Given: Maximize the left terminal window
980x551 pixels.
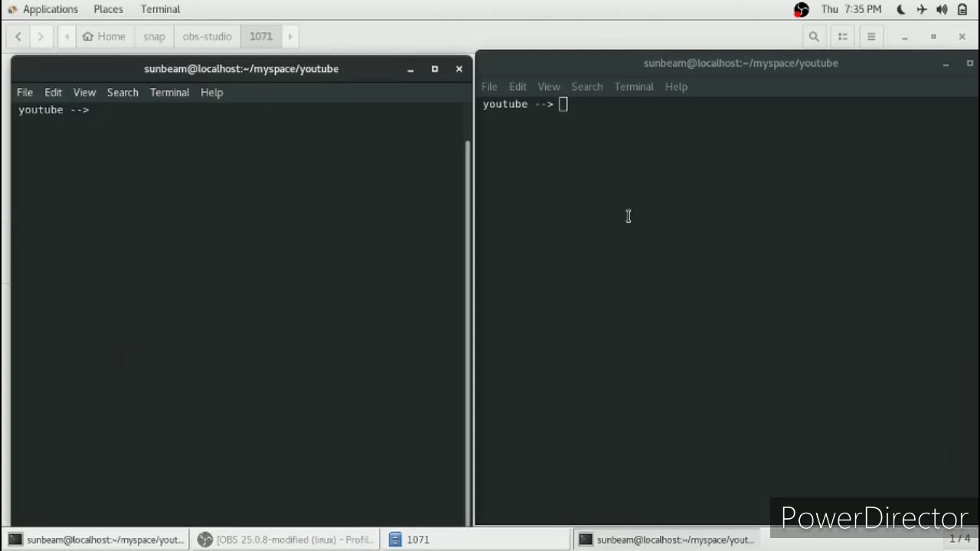Looking at the screenshot, I should pos(435,69).
